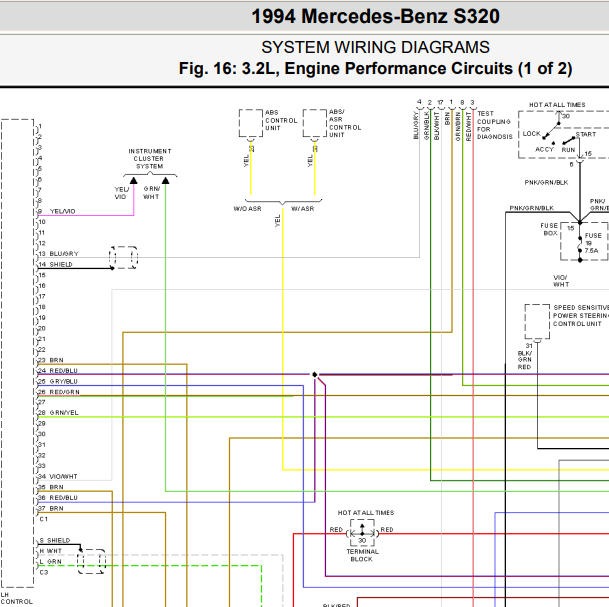Screen dimensions: 609x607
Task: Click the ABS control unit dashed box
Action: pos(251,123)
